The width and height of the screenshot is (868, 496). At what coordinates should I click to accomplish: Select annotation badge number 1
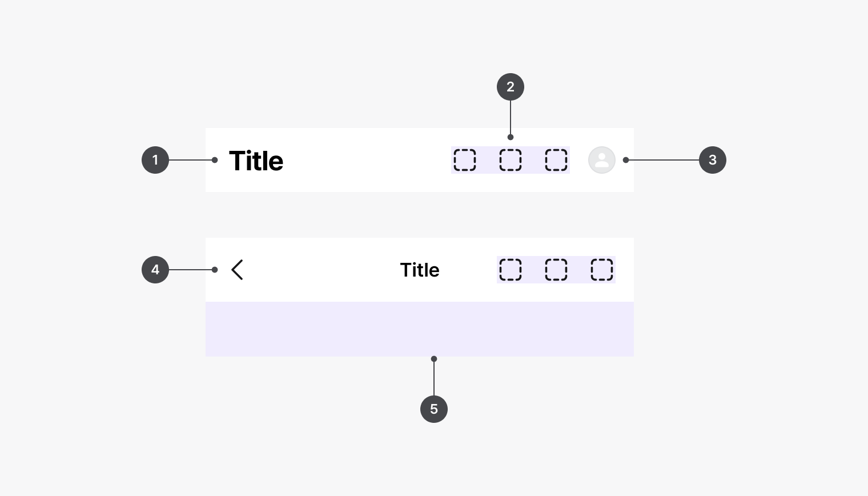(155, 160)
